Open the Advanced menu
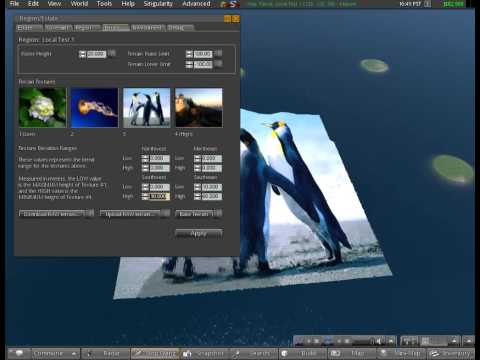The height and width of the screenshot is (360, 480). click(196, 4)
